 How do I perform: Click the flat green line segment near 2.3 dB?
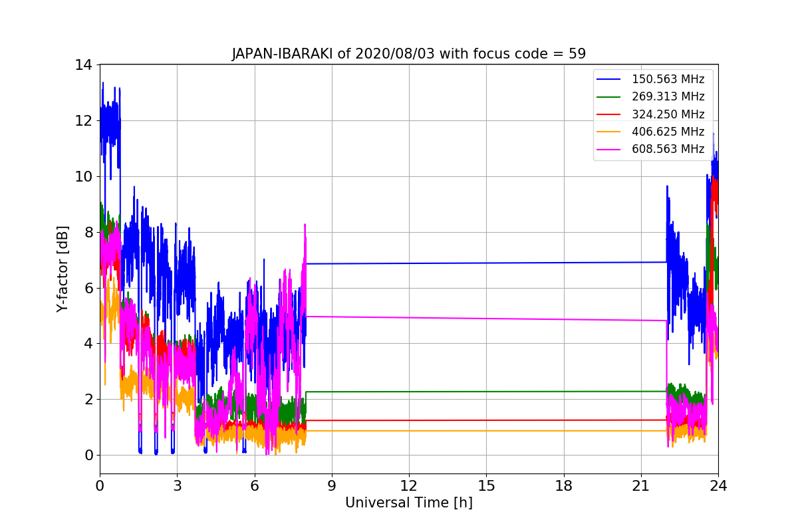(485, 392)
